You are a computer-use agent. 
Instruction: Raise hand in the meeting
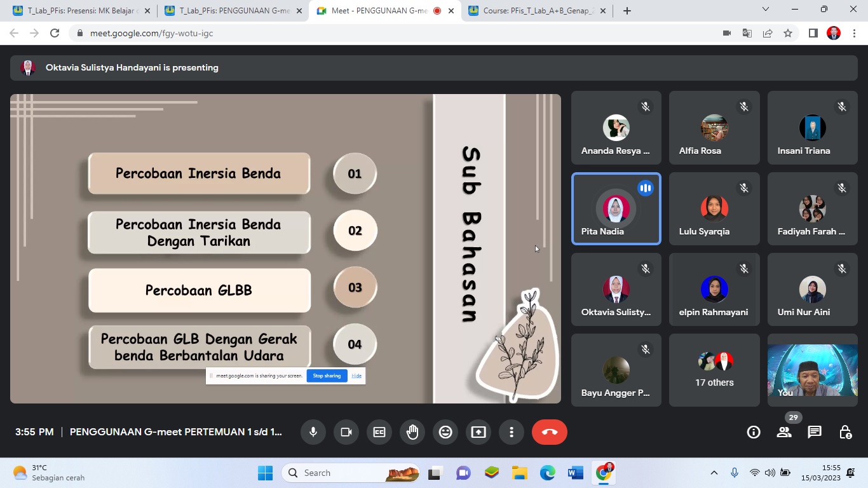point(412,432)
